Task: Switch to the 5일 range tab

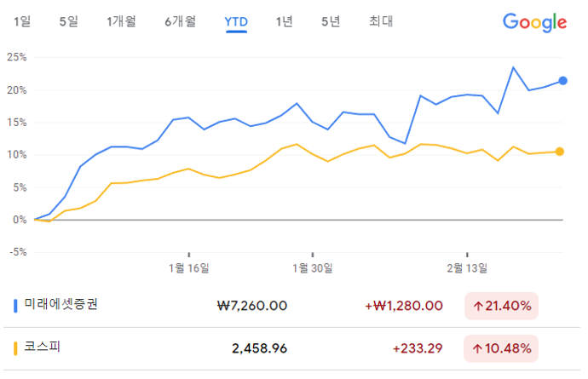Action: tap(69, 21)
